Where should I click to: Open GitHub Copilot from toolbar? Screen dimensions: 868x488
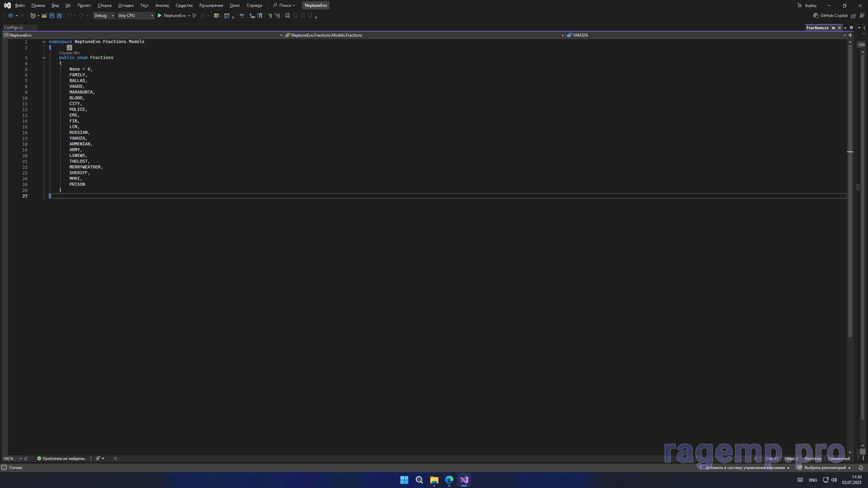click(830, 16)
